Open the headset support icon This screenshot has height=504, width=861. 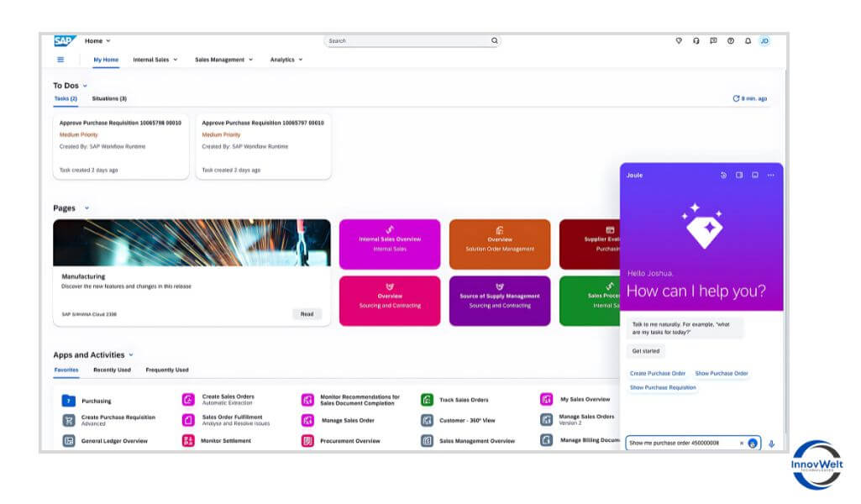point(696,40)
